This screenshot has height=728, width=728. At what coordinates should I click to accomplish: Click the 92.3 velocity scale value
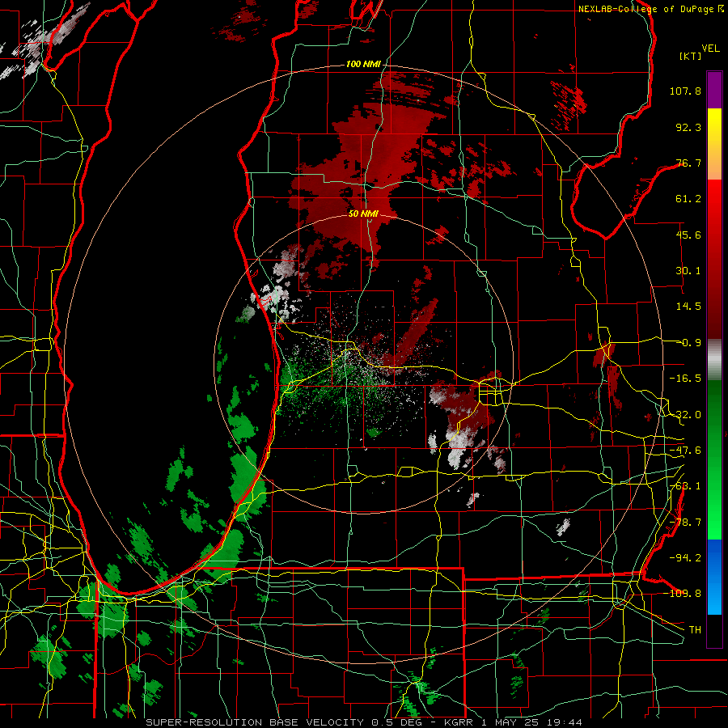click(688, 127)
